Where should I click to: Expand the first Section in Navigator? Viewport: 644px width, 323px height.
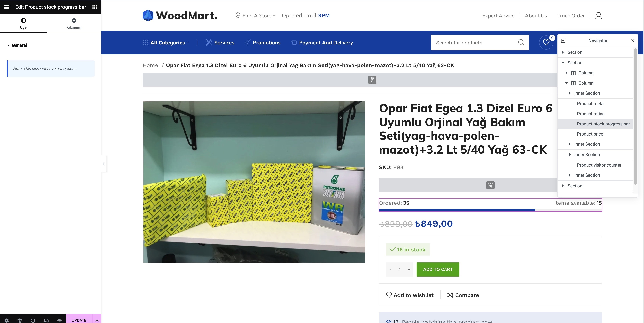pos(563,52)
